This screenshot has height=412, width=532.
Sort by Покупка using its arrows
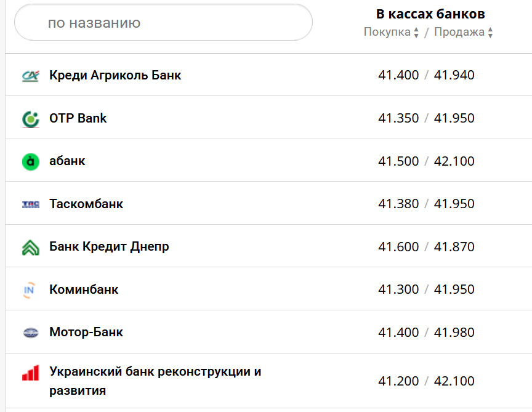pyautogui.click(x=416, y=33)
